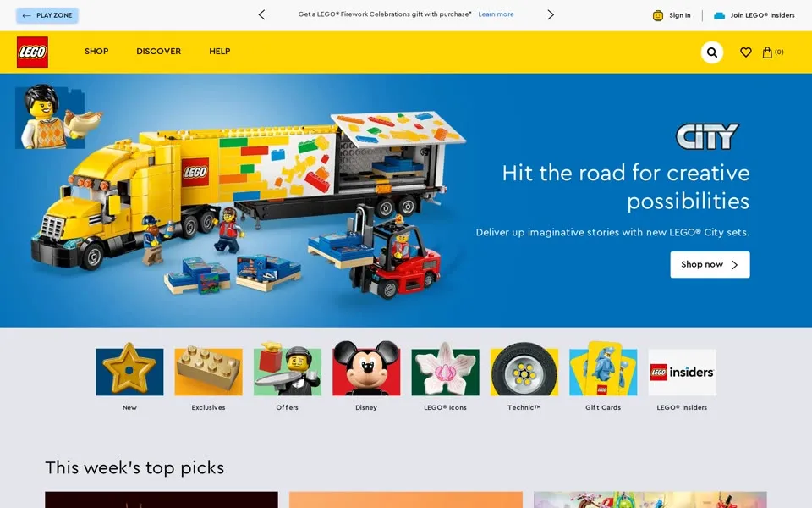Open the New star category tile
The height and width of the screenshot is (508, 812).
click(x=129, y=369)
